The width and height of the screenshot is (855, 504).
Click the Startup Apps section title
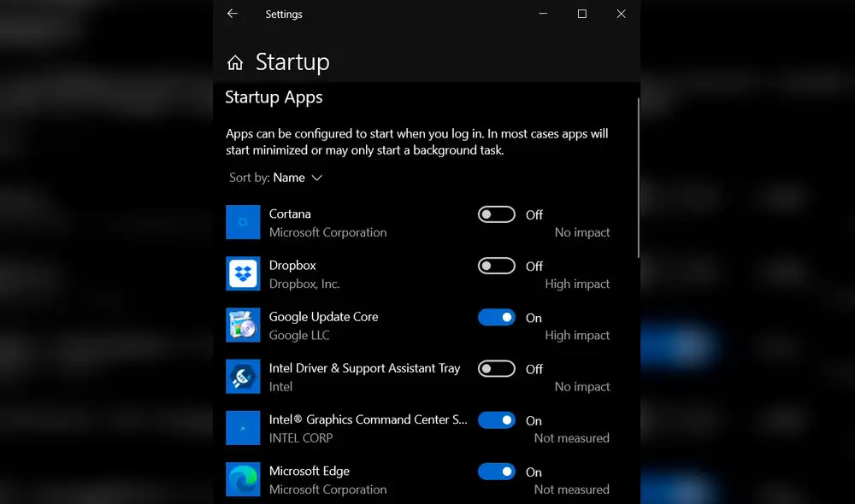274,97
